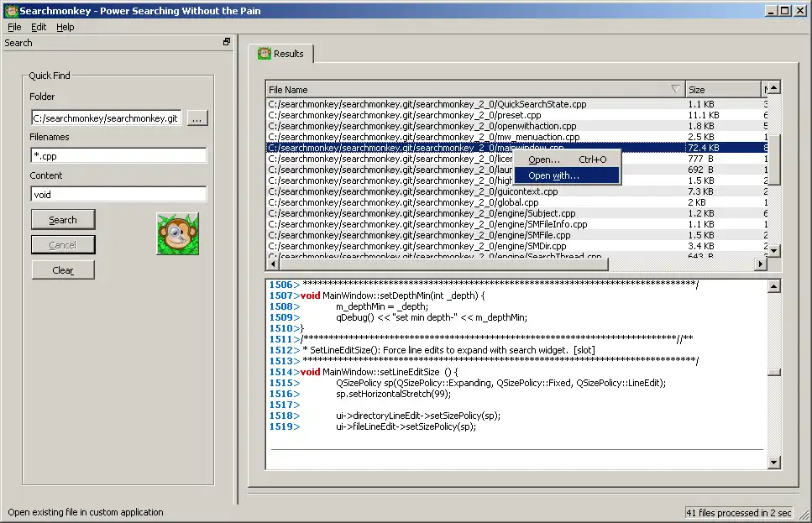Open the File menu
Viewport: 812px width, 523px height.
click(14, 27)
